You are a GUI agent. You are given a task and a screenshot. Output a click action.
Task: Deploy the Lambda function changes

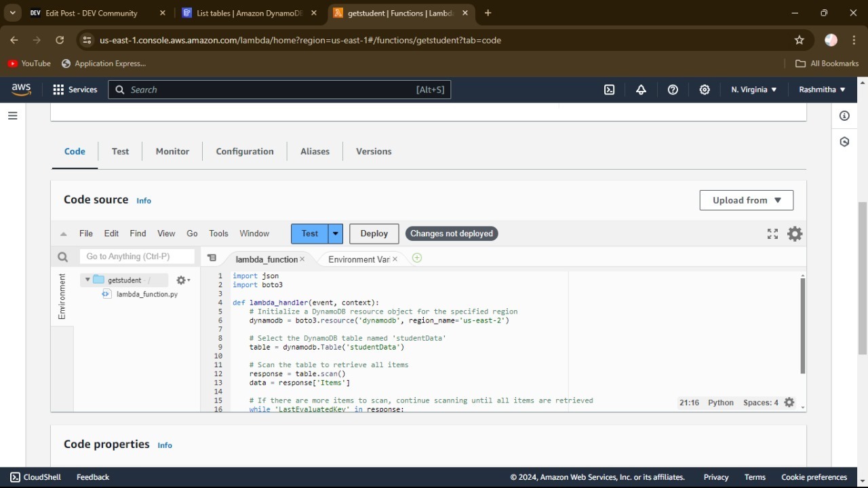pos(374,233)
